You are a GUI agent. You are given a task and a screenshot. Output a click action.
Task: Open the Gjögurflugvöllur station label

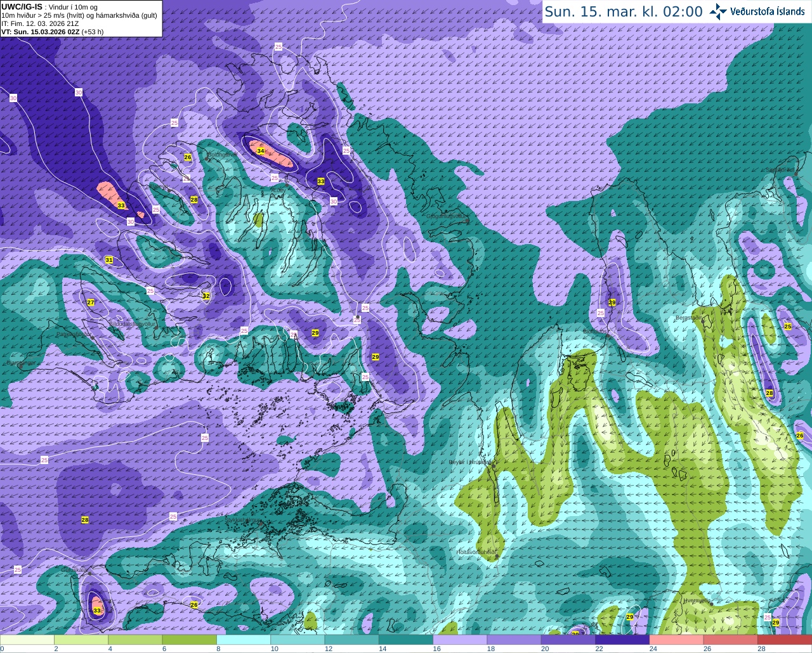pos(447,216)
